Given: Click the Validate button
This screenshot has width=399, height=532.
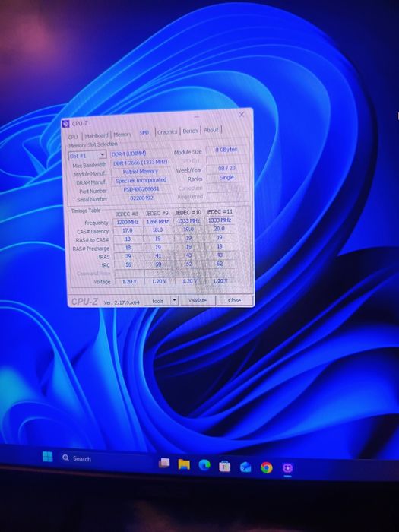Looking at the screenshot, I should (x=198, y=300).
